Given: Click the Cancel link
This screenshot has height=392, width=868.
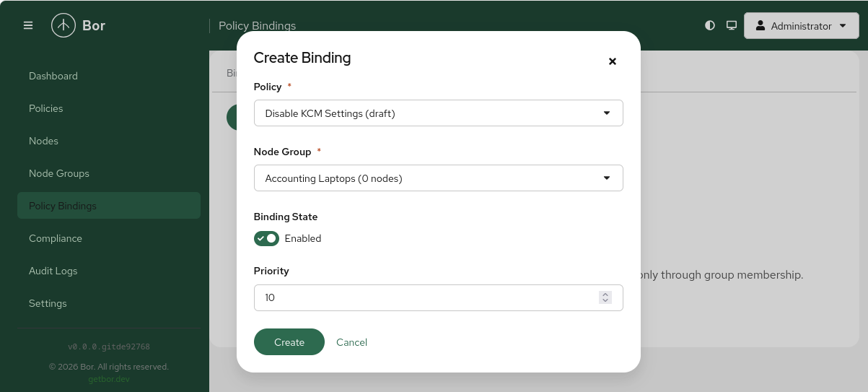Looking at the screenshot, I should coord(351,342).
